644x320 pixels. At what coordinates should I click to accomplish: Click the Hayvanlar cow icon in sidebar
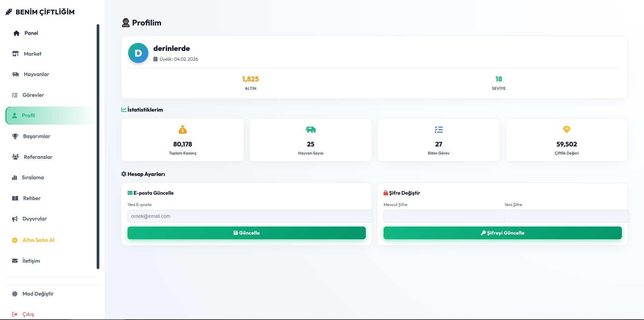click(15, 74)
